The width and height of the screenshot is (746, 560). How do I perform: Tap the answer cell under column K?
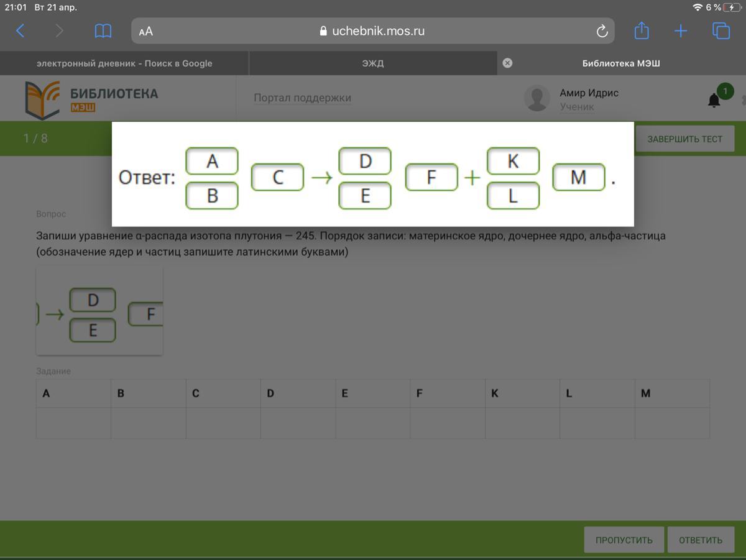[523, 423]
